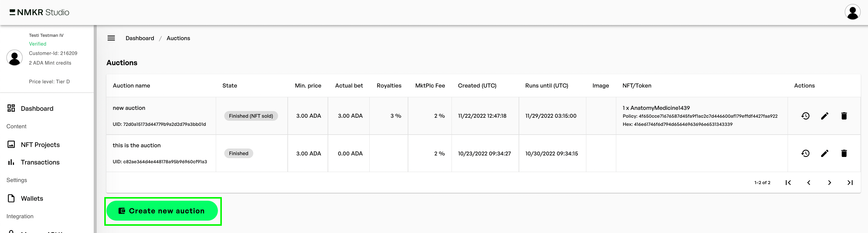Click the NMKR Studio logo
Image resolution: width=868 pixels, height=233 pixels.
[x=39, y=12]
